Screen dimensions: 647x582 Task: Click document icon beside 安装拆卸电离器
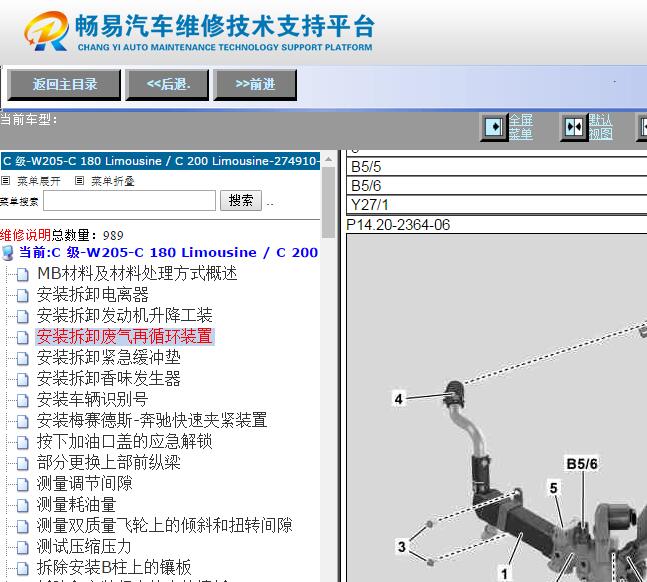(x=23, y=295)
